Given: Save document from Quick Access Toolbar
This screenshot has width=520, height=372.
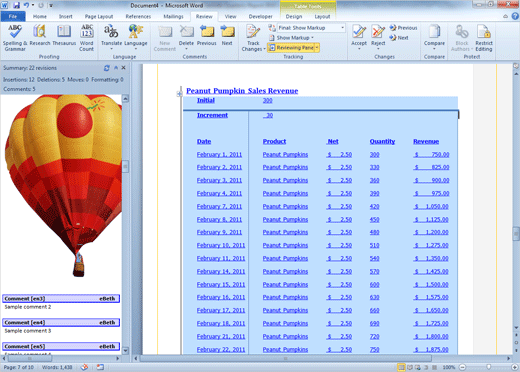Looking at the screenshot, I should (x=16, y=5).
